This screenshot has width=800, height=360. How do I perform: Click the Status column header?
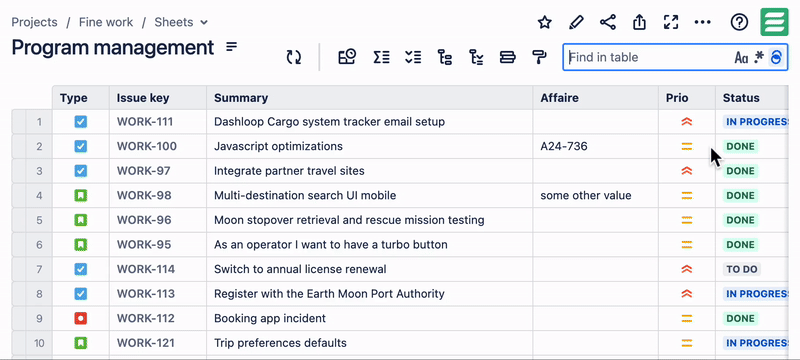click(x=752, y=98)
